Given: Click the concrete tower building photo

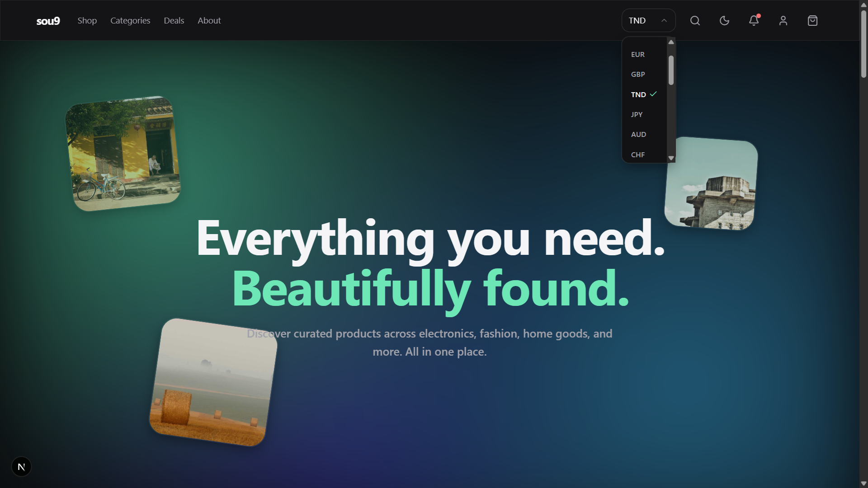Looking at the screenshot, I should click(x=711, y=183).
